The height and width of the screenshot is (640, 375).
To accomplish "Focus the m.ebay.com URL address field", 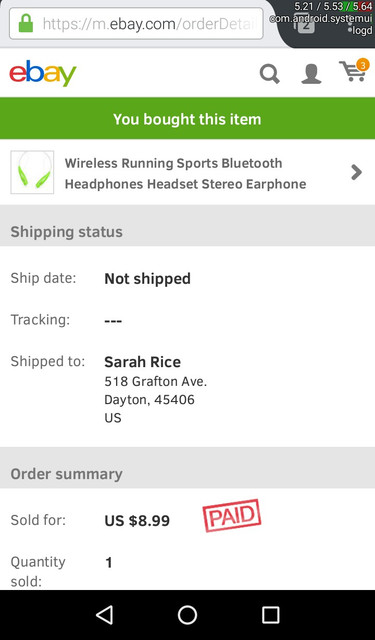I will pyautogui.click(x=136, y=24).
